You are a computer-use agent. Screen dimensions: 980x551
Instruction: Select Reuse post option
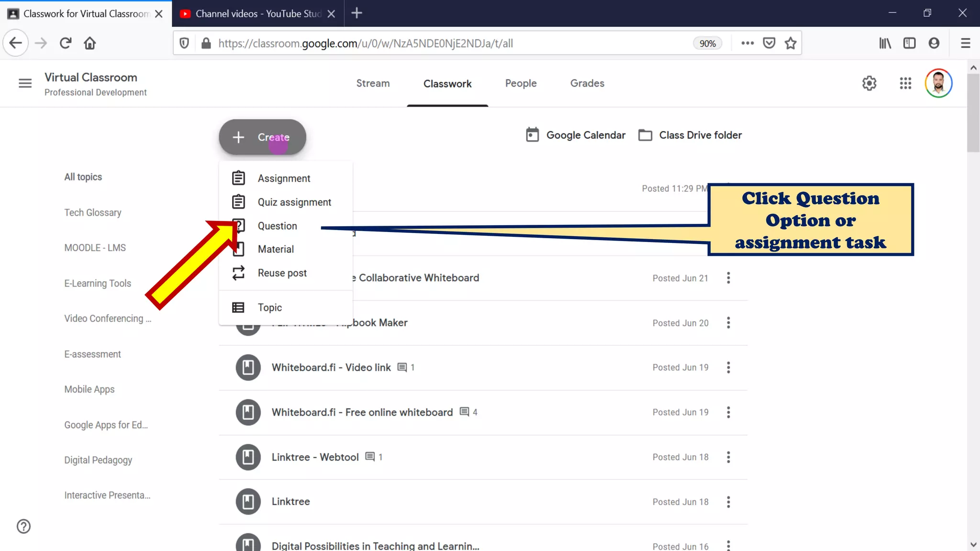tap(285, 273)
